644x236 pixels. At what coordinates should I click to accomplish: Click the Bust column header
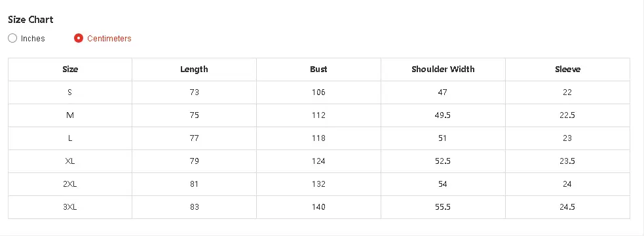pos(318,69)
